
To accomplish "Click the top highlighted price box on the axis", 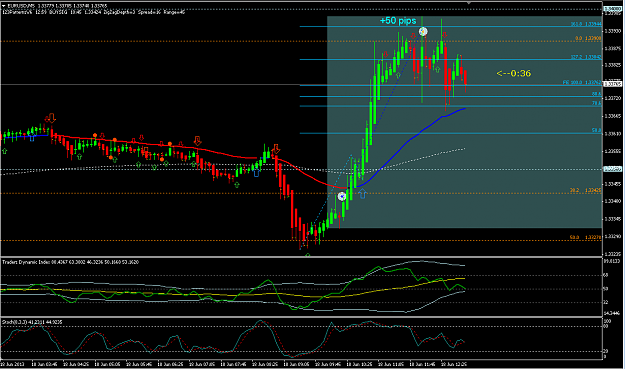I will click(x=613, y=9).
